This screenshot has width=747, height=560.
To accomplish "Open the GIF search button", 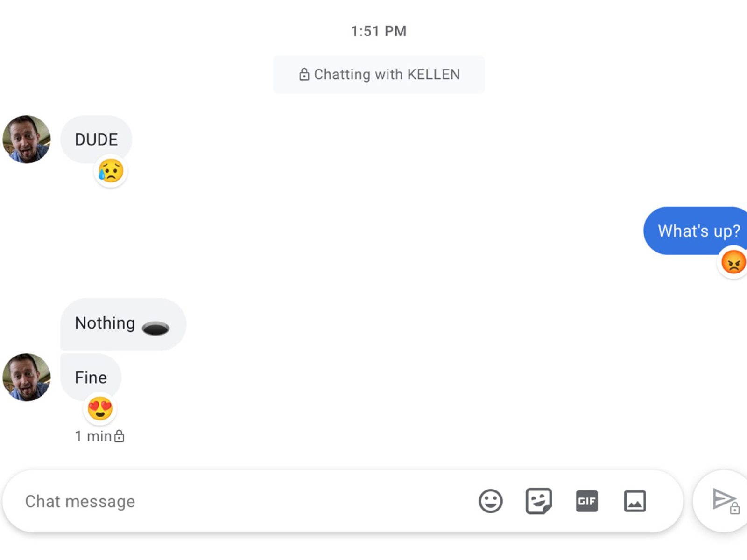I will [586, 501].
